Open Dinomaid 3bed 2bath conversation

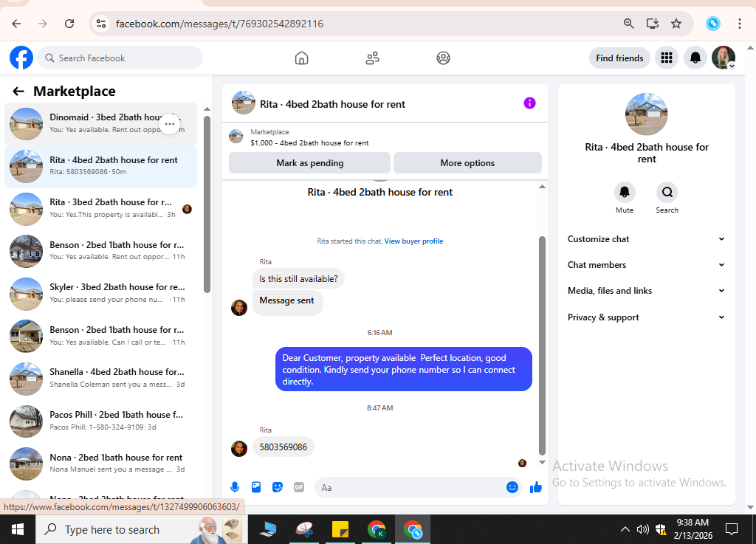(x=100, y=124)
